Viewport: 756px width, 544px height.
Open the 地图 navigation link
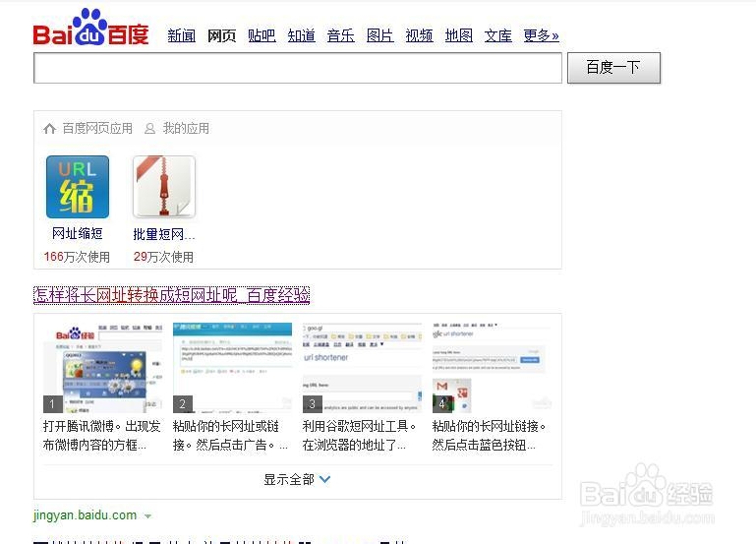[459, 35]
